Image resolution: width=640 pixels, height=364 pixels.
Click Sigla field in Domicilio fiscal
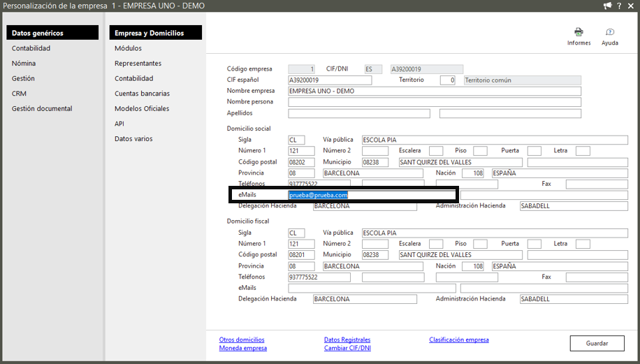click(297, 233)
